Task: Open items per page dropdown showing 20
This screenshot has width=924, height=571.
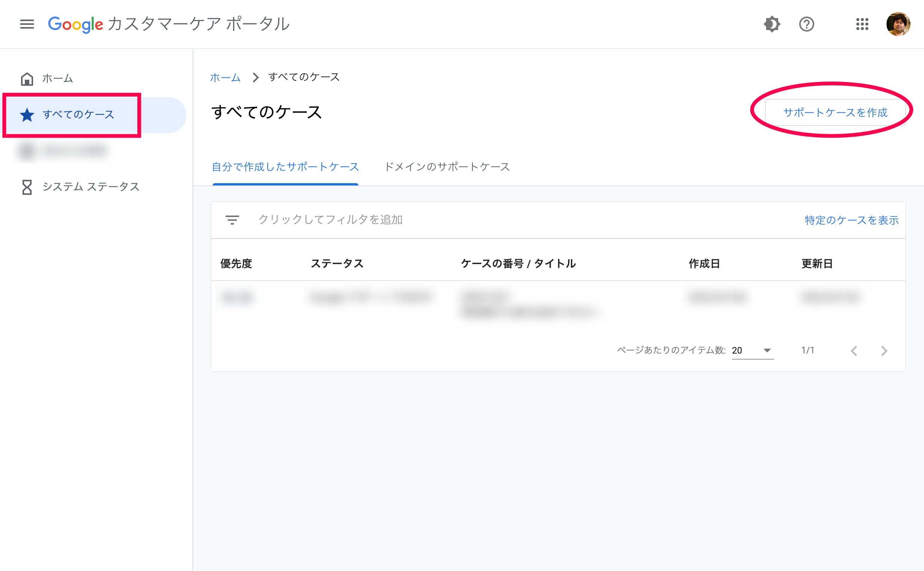Action: [752, 351]
